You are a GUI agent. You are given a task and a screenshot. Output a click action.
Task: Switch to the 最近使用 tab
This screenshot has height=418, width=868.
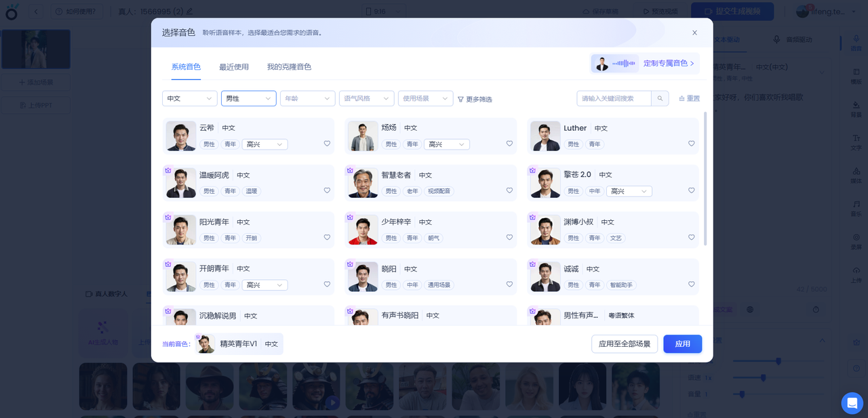click(233, 67)
